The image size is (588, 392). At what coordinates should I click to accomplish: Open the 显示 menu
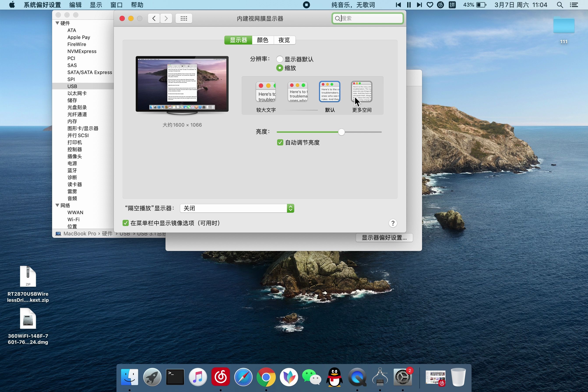point(96,5)
